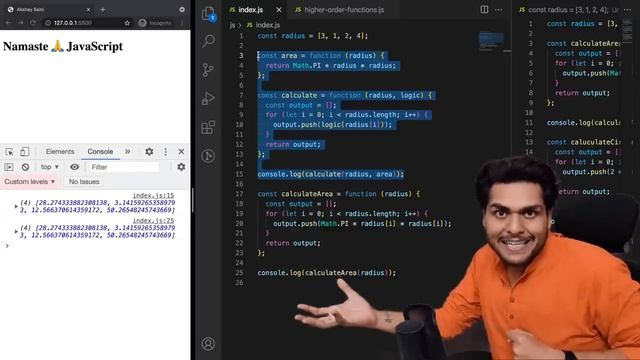640x360 pixels.
Task: Select the Akshay Saini browser tab
Action: [x=49, y=9]
